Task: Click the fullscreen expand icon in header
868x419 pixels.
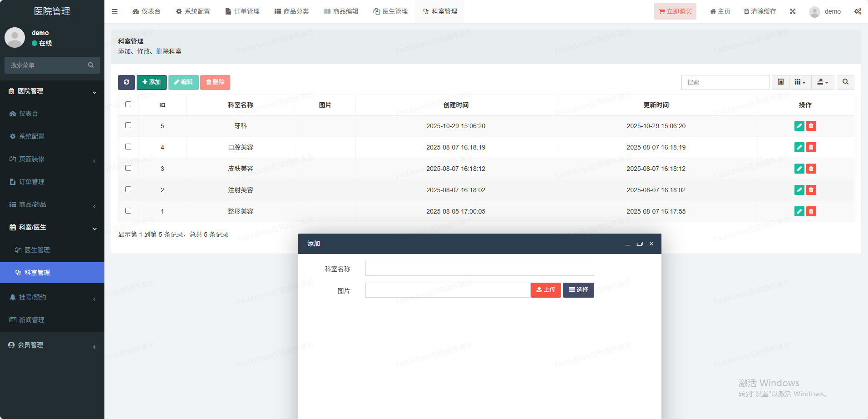Action: [793, 11]
